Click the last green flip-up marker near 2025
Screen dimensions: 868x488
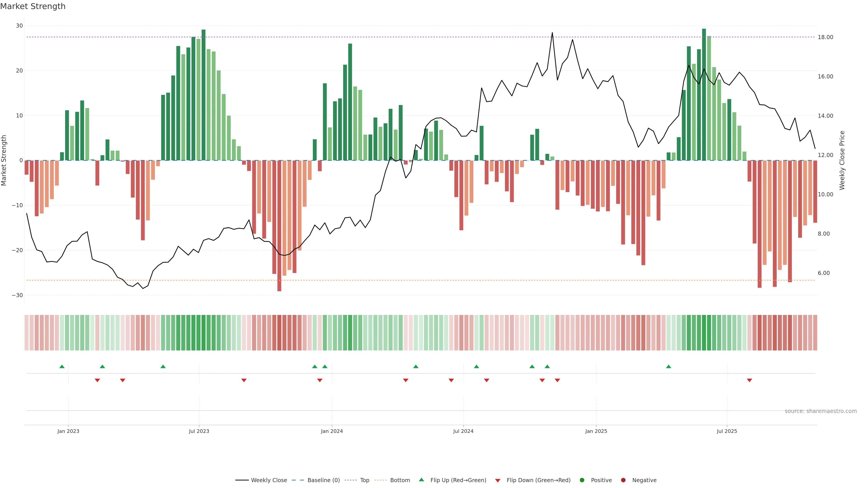point(669,366)
